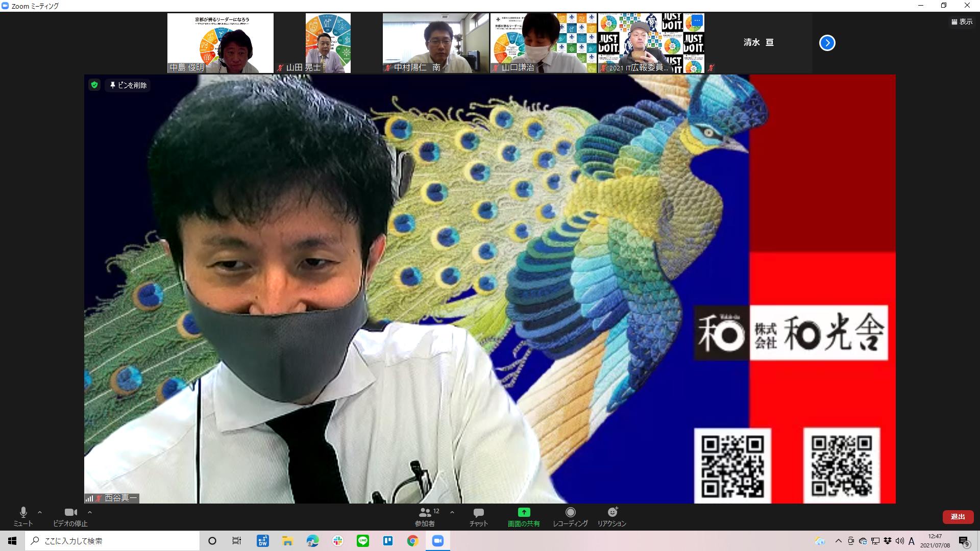
Task: Open Meet Now camera tray icon
Action: pyautogui.click(x=850, y=541)
